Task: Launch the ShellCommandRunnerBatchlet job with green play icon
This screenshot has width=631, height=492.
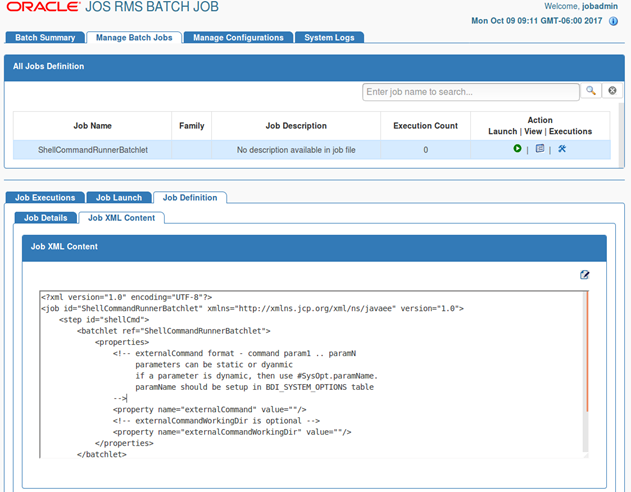Action: (x=517, y=149)
